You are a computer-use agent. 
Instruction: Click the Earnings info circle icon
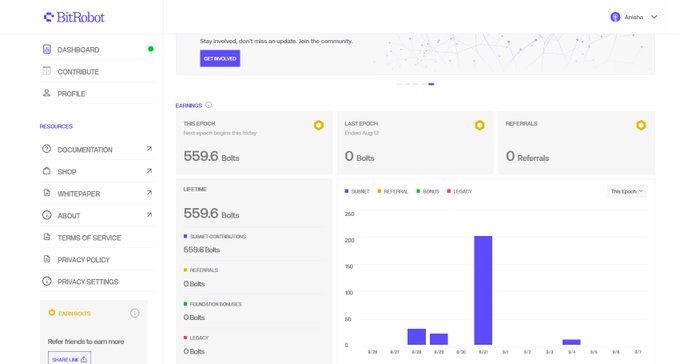click(x=209, y=105)
